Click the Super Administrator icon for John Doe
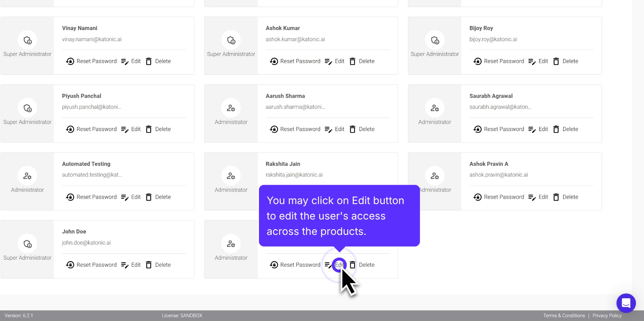The image size is (644, 321). point(28,244)
